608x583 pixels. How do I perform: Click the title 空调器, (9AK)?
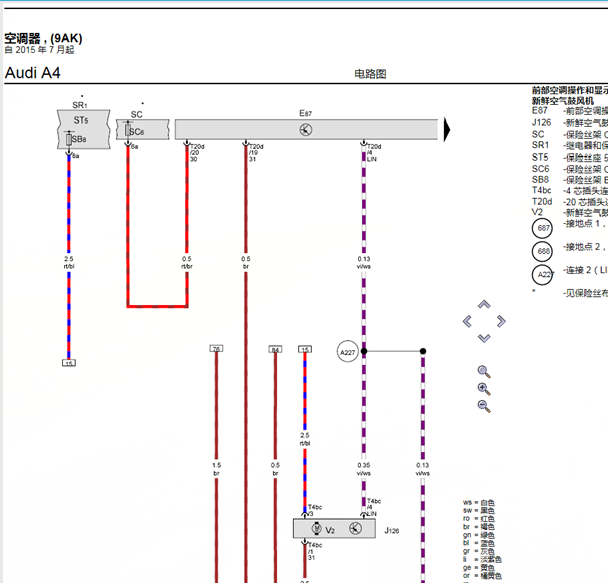click(43, 38)
